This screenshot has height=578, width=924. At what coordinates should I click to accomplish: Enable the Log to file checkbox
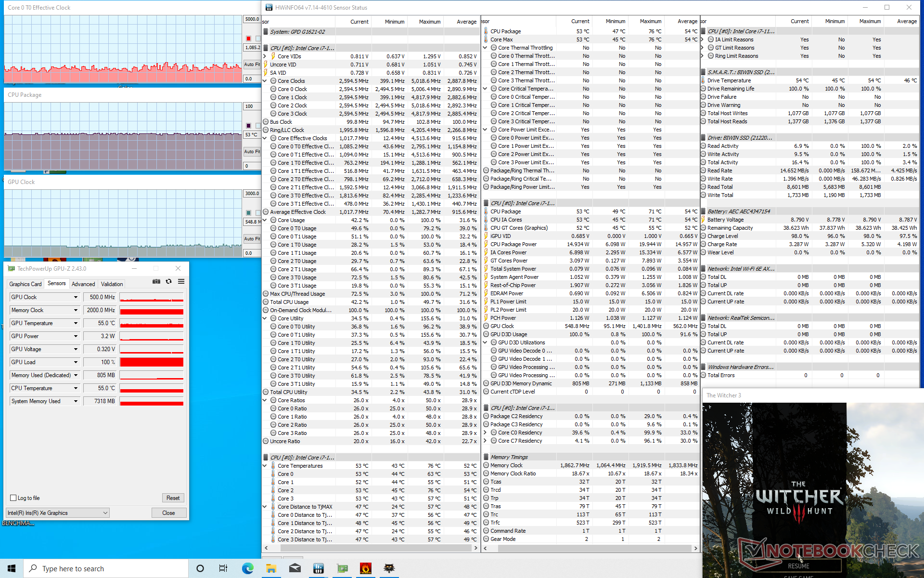coord(13,498)
